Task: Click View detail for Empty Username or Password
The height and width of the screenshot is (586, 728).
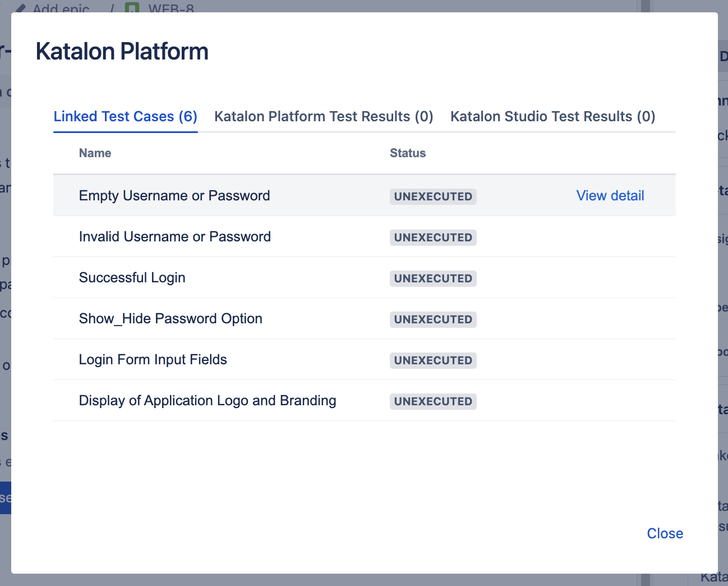Action: tap(610, 195)
